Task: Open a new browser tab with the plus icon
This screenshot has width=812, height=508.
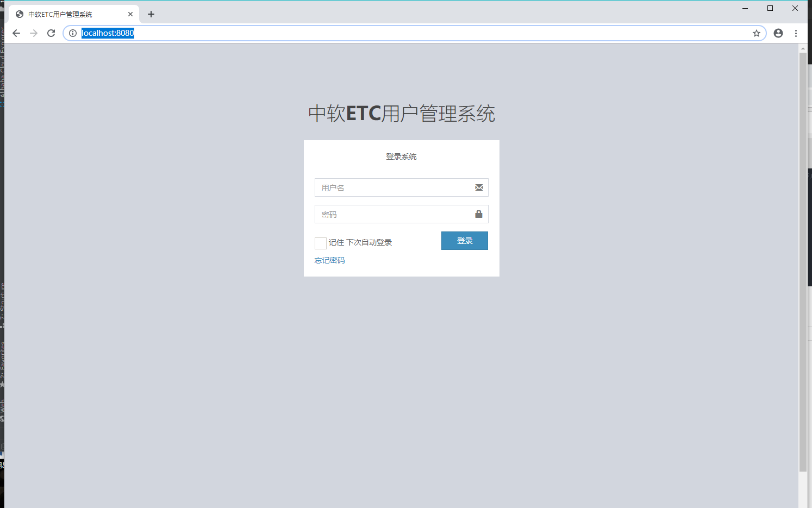Action: click(151, 14)
